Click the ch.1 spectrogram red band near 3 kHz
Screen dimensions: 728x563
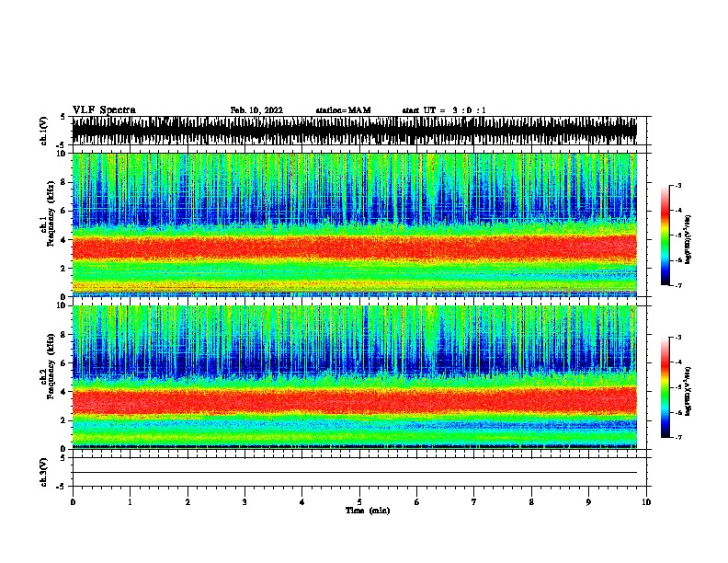(x=355, y=247)
